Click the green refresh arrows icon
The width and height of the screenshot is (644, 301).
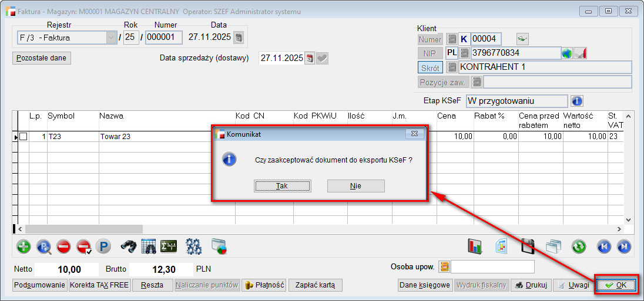pos(579,246)
